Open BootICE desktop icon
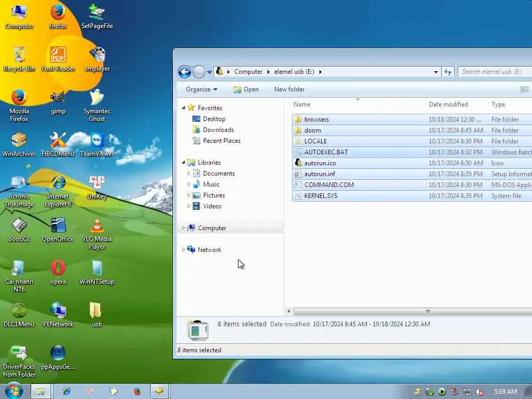Screen dimensions: 532x399 (x=19, y=230)
